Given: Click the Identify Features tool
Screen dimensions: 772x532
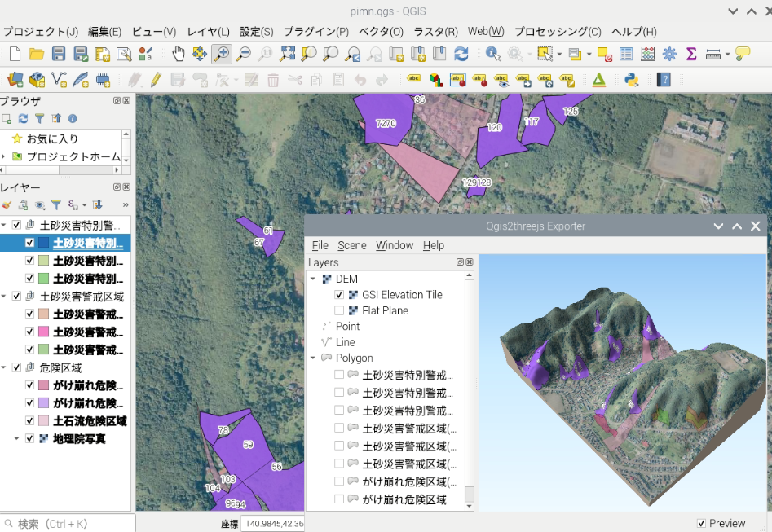Looking at the screenshot, I should [493, 55].
